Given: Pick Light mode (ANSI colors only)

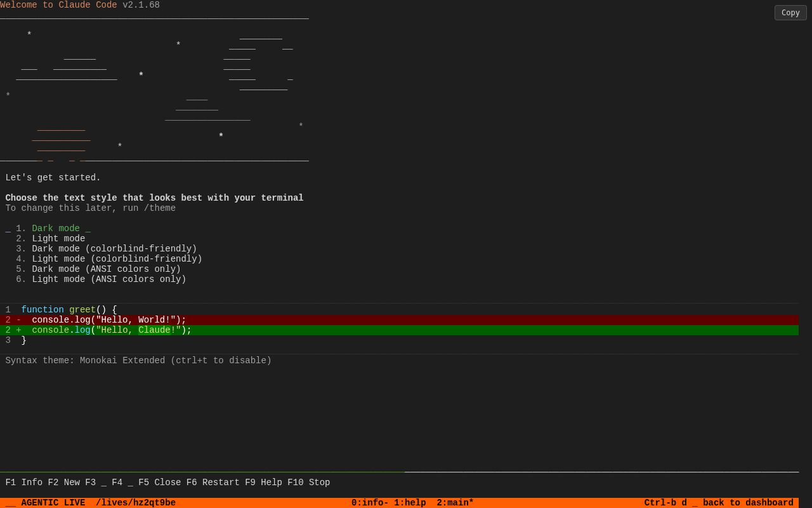Looking at the screenshot, I should (x=109, y=279).
